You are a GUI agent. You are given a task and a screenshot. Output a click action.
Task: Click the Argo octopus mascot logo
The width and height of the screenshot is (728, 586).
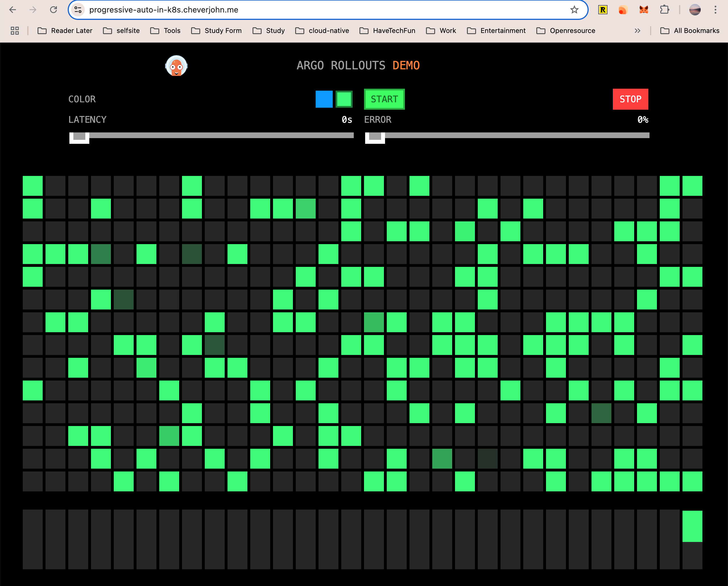coord(176,65)
